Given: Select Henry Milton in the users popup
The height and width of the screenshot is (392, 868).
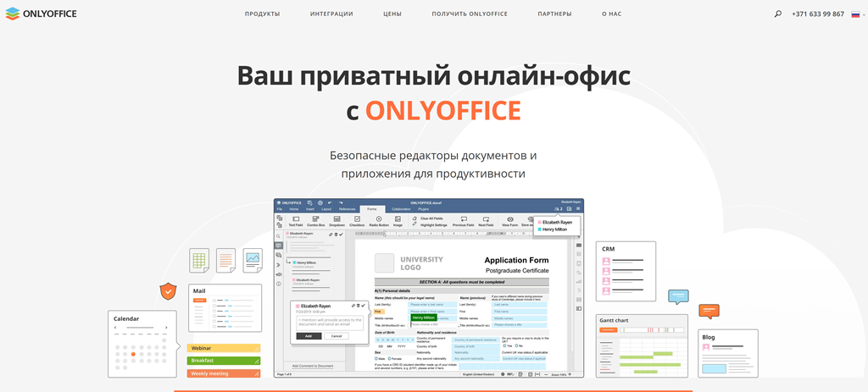Looking at the screenshot, I should [x=554, y=229].
